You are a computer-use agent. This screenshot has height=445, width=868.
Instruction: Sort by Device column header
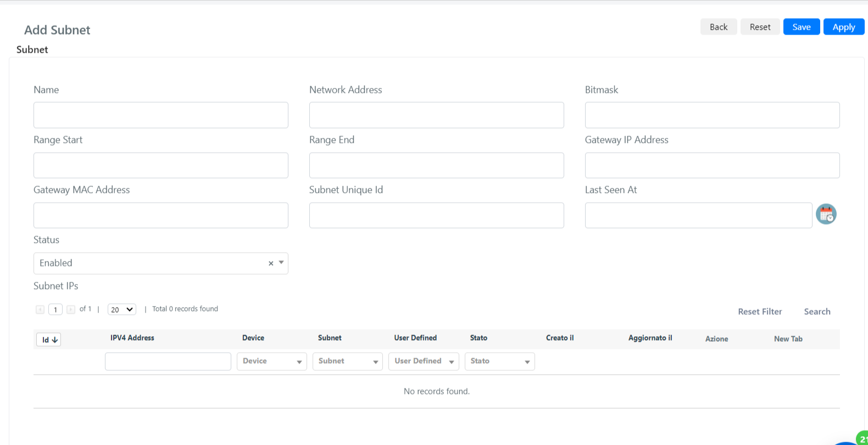[x=253, y=338]
